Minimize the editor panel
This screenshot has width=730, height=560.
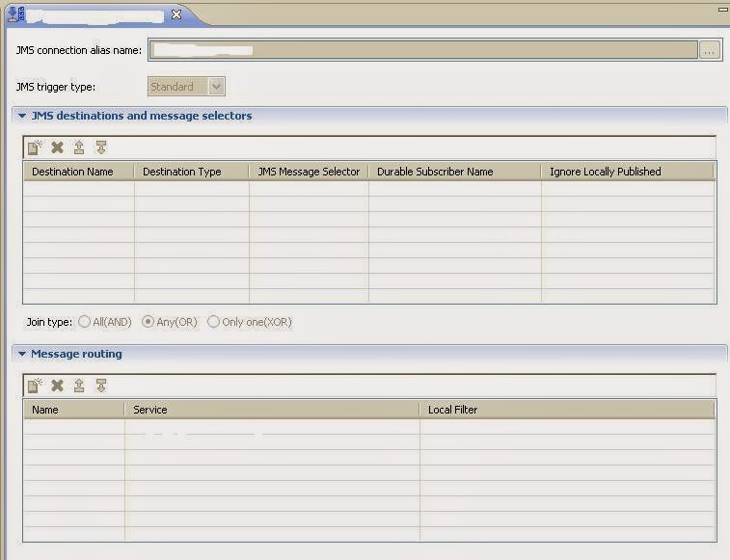tap(723, 10)
